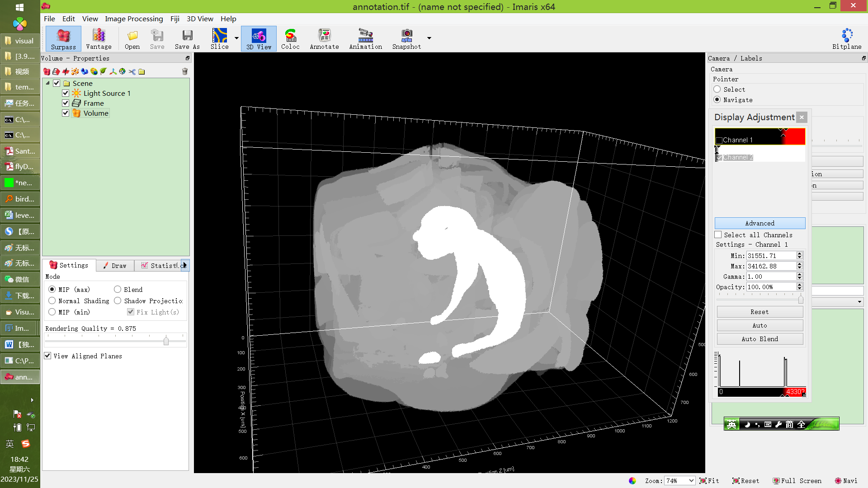Switch to the Draw tab
The width and height of the screenshot is (868, 488).
[x=115, y=266]
